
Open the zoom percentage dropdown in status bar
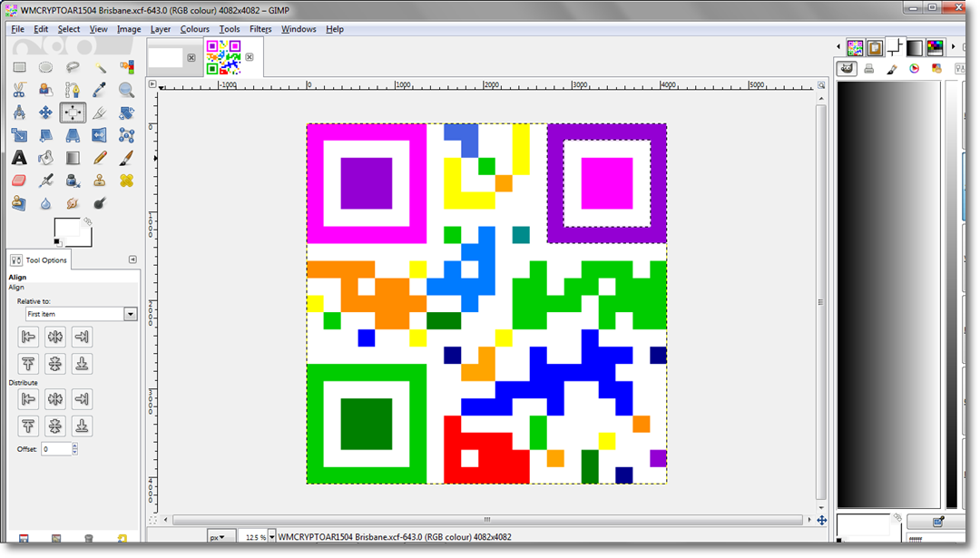271,537
